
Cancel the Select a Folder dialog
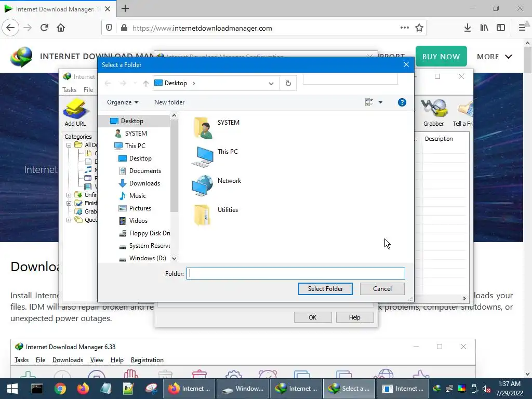[382, 289]
